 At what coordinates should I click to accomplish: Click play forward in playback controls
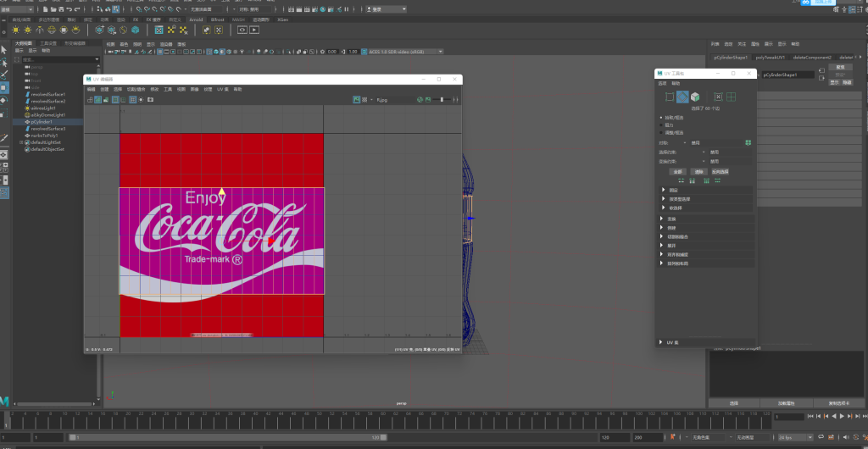842,416
